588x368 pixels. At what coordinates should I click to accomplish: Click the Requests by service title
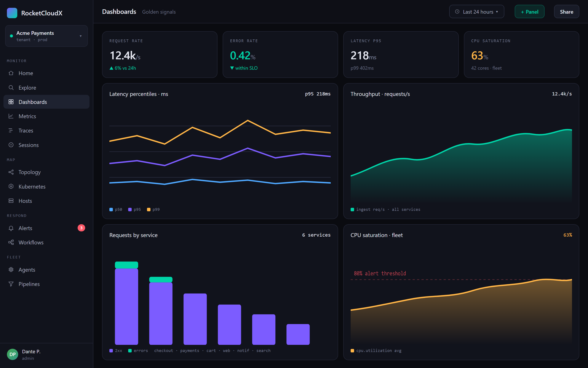click(133, 235)
